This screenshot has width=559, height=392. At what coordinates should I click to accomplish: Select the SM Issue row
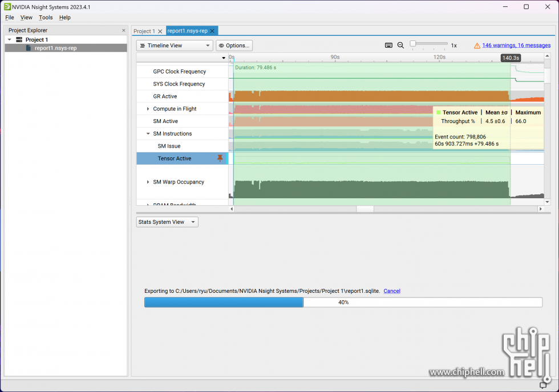(182, 146)
